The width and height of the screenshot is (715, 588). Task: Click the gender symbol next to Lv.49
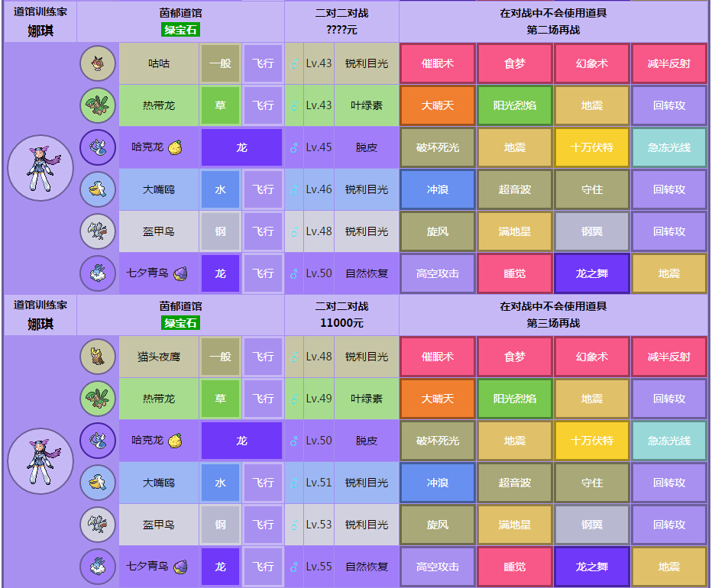(294, 399)
